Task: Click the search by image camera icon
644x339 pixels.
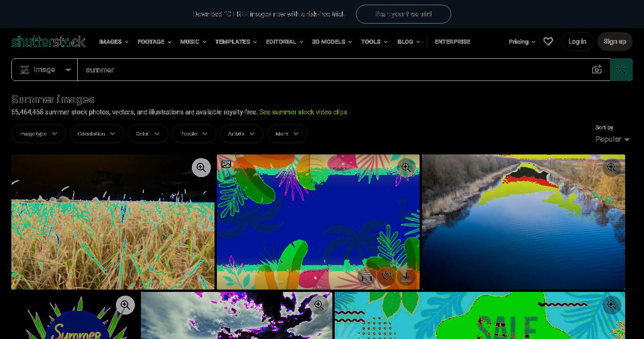Action: pyautogui.click(x=597, y=70)
